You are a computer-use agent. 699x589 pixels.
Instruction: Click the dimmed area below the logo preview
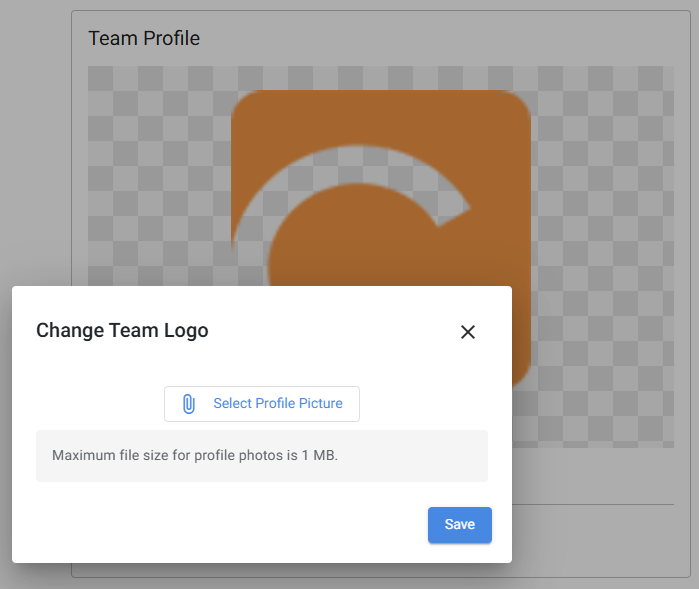[593, 476]
